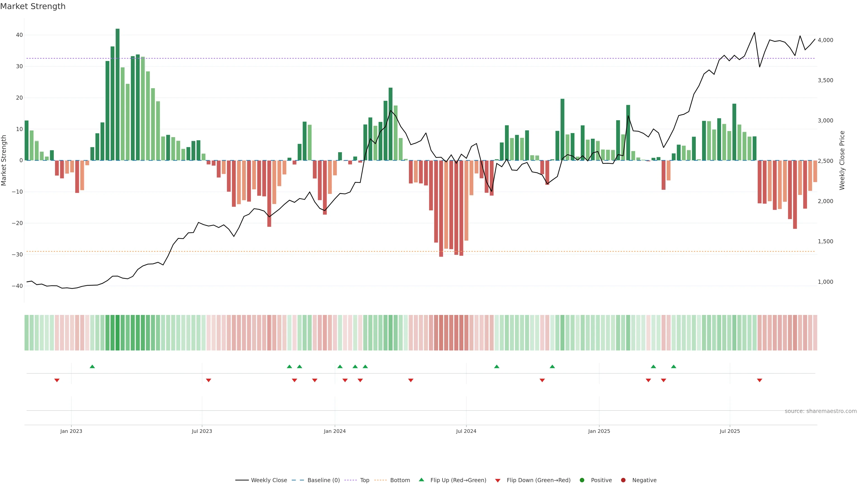868x488 pixels.
Task: Click the Jan 2024 x-axis label
Action: 335,431
